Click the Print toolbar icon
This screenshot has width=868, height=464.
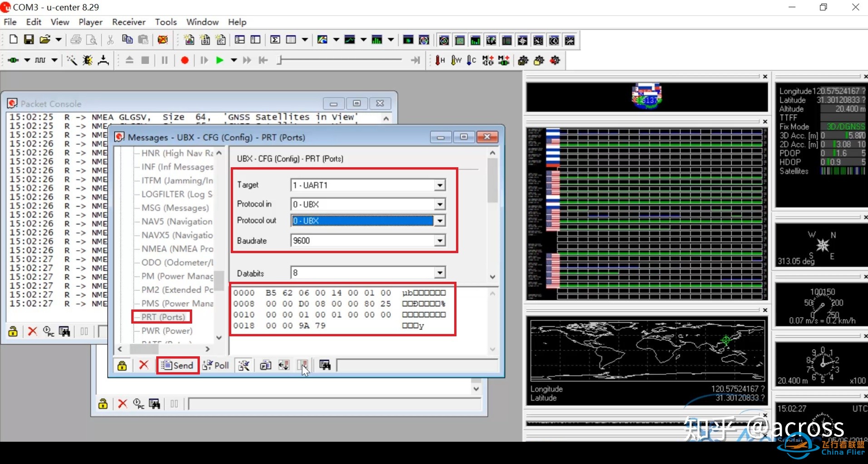76,40
